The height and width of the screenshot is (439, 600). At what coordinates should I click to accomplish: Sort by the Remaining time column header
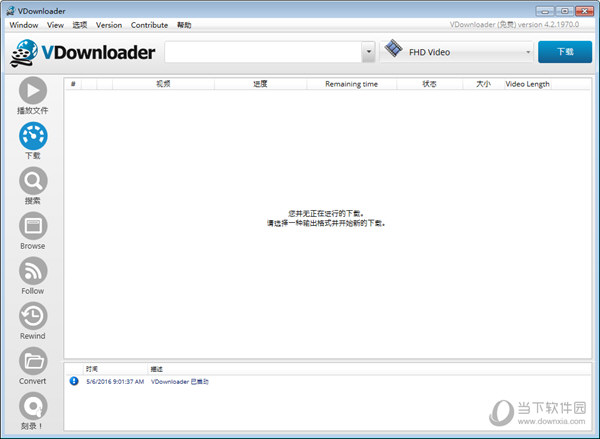point(351,84)
